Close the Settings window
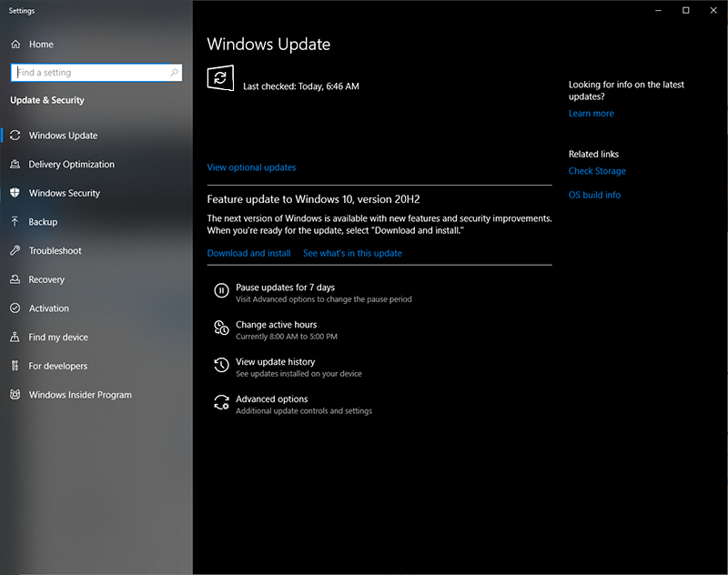This screenshot has width=728, height=575. (x=713, y=10)
